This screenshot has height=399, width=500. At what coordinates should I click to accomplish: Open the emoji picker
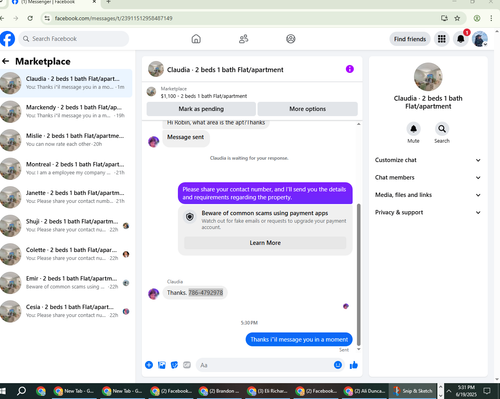pyautogui.click(x=338, y=365)
